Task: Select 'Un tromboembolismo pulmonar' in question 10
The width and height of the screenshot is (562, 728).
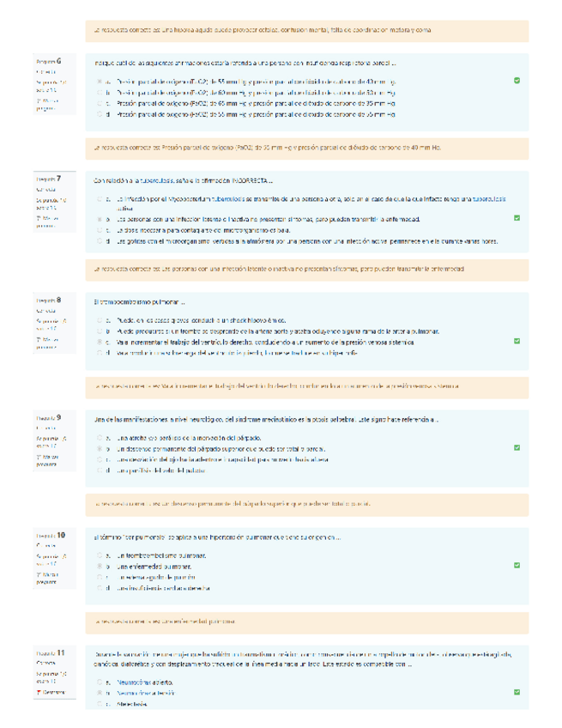Action: pos(100,555)
